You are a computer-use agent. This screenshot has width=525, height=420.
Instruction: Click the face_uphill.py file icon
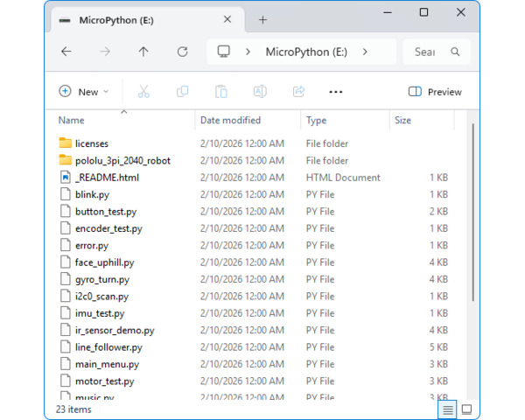tap(66, 262)
